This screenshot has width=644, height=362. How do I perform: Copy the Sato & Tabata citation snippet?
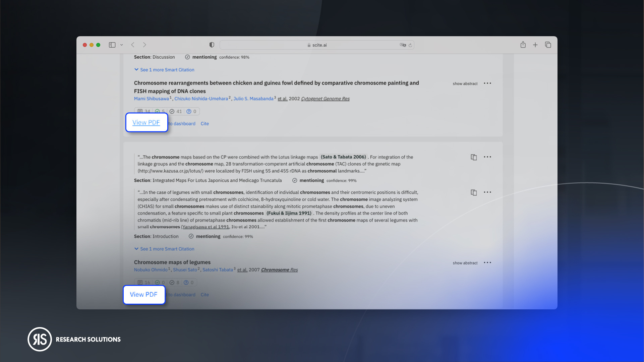(x=473, y=157)
